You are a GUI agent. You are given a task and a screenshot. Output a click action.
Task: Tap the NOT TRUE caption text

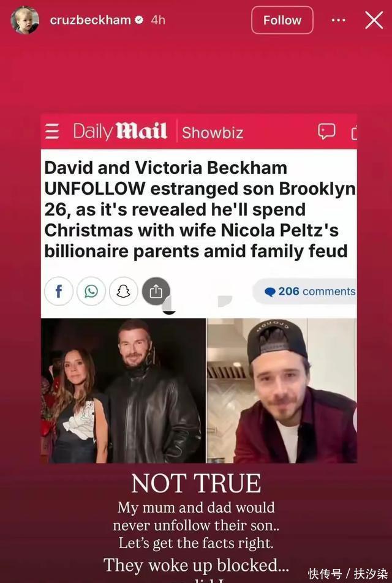[196, 483]
